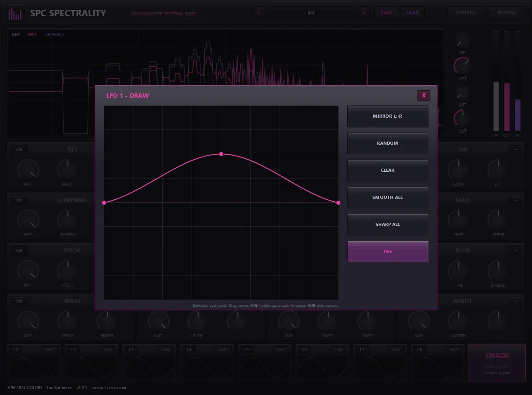Image resolution: width=532 pixels, height=395 pixels.
Task: Click the L3 LFO waveform thumbnail
Action: point(149,367)
